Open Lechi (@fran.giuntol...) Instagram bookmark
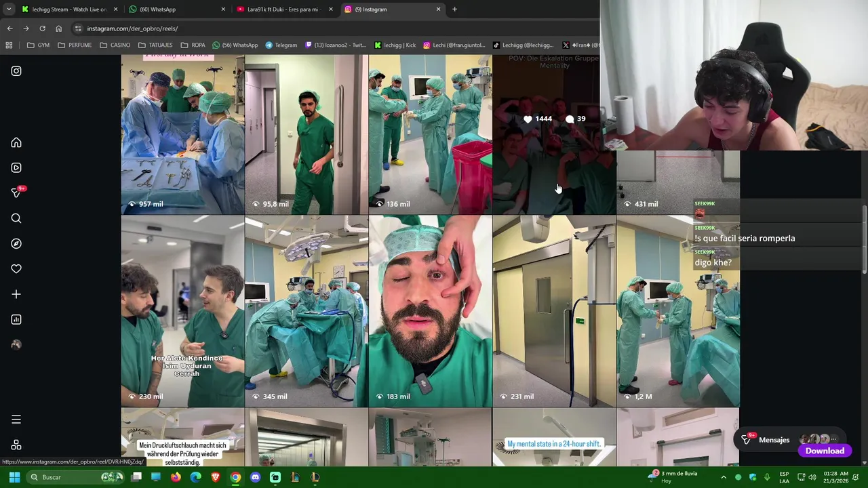868x488 pixels. tap(454, 45)
